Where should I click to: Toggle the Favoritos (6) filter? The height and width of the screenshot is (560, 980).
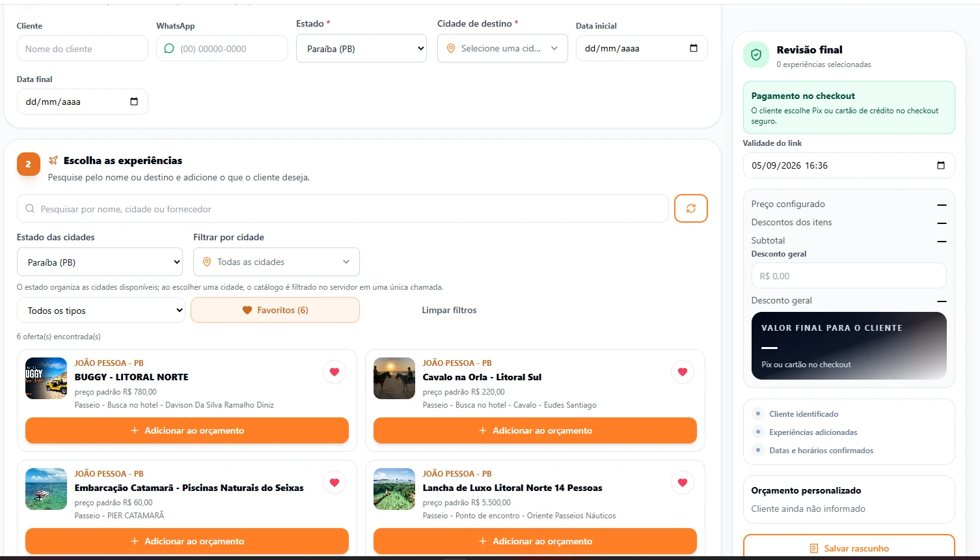[275, 310]
